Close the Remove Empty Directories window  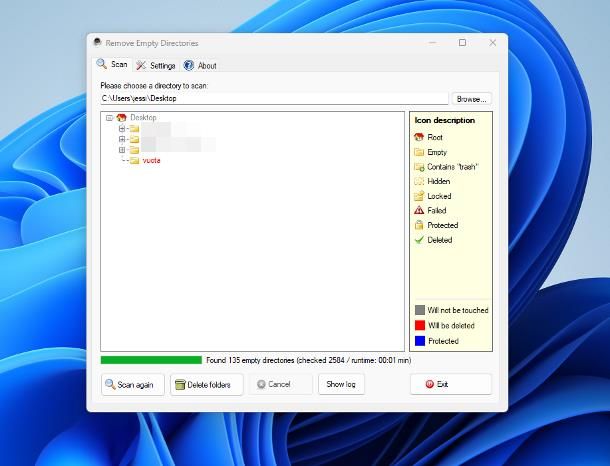click(x=493, y=43)
